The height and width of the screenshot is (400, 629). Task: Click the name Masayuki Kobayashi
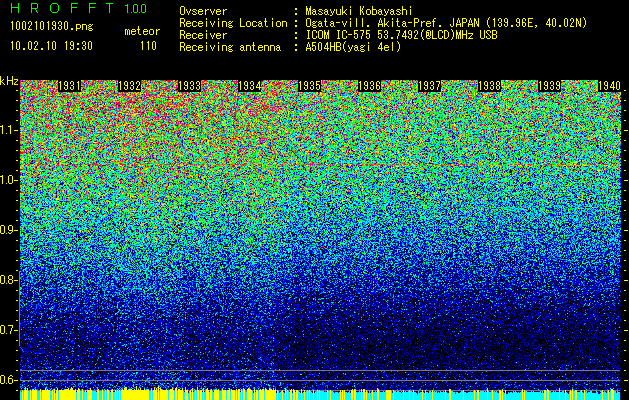pos(359,11)
